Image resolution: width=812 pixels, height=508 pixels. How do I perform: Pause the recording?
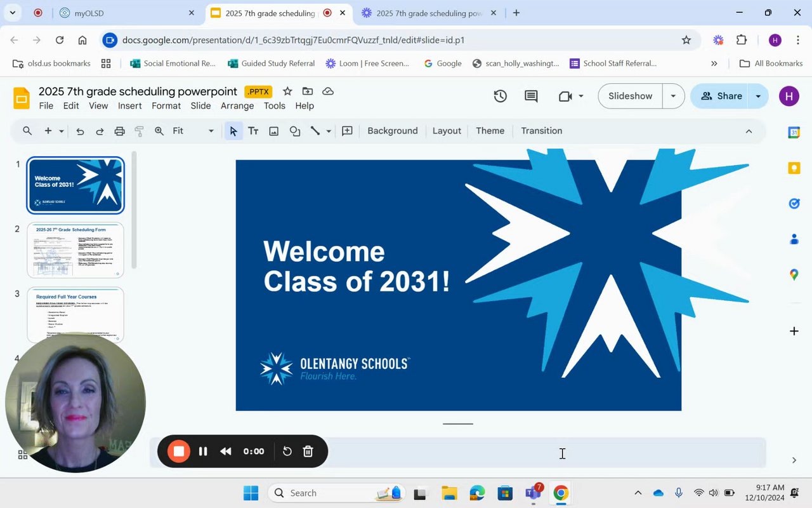pyautogui.click(x=203, y=451)
